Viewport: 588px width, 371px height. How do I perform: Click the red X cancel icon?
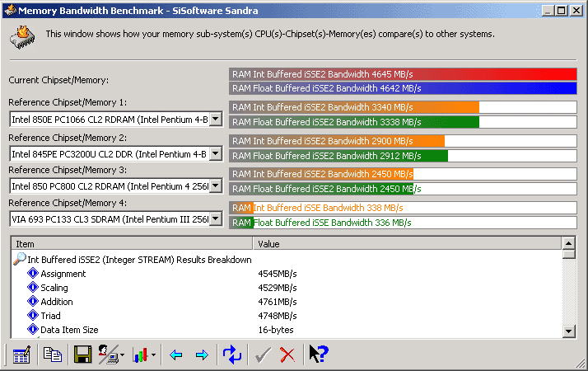pyautogui.click(x=287, y=355)
